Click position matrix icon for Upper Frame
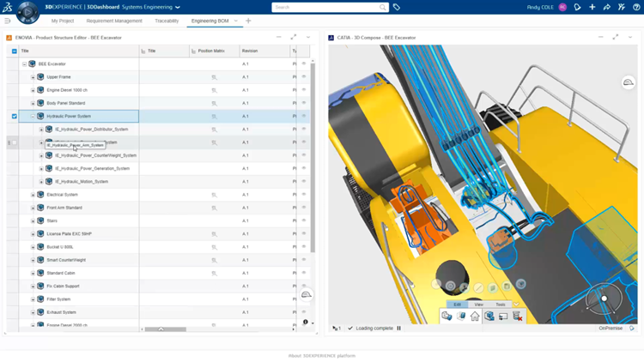644x362 pixels. [x=214, y=77]
